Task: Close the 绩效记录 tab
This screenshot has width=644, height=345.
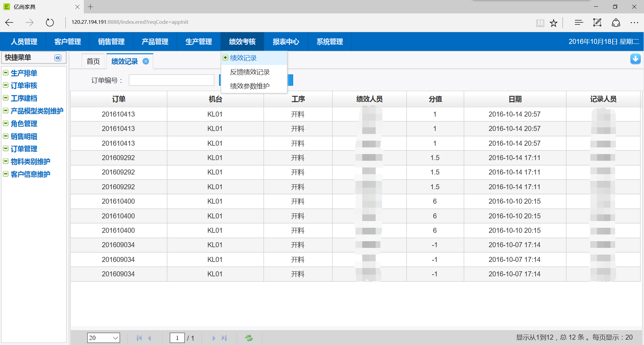Action: [x=146, y=61]
